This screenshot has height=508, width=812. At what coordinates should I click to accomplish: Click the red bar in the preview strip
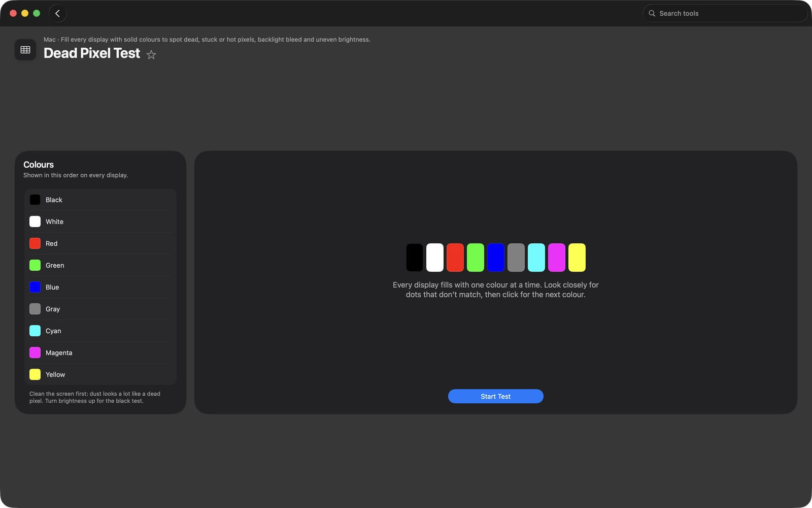[x=455, y=258]
